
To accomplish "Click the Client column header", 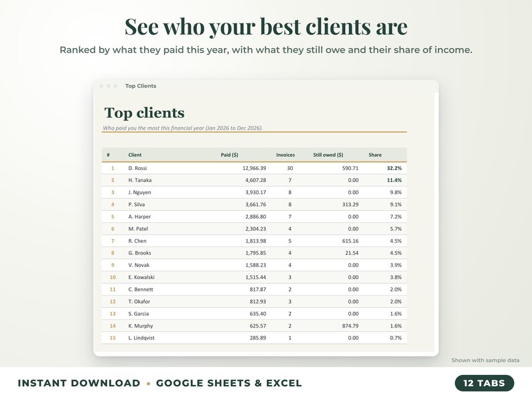I will click(135, 155).
